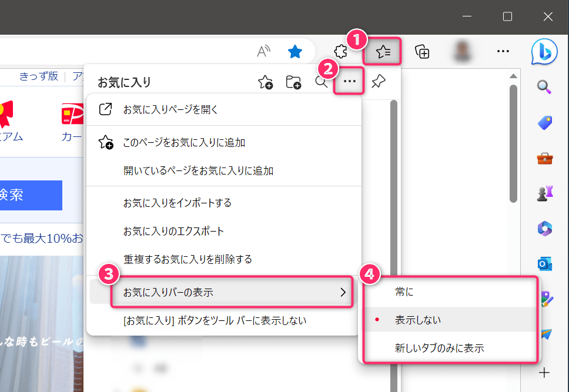Open the Extensions puzzle icon

pos(340,52)
